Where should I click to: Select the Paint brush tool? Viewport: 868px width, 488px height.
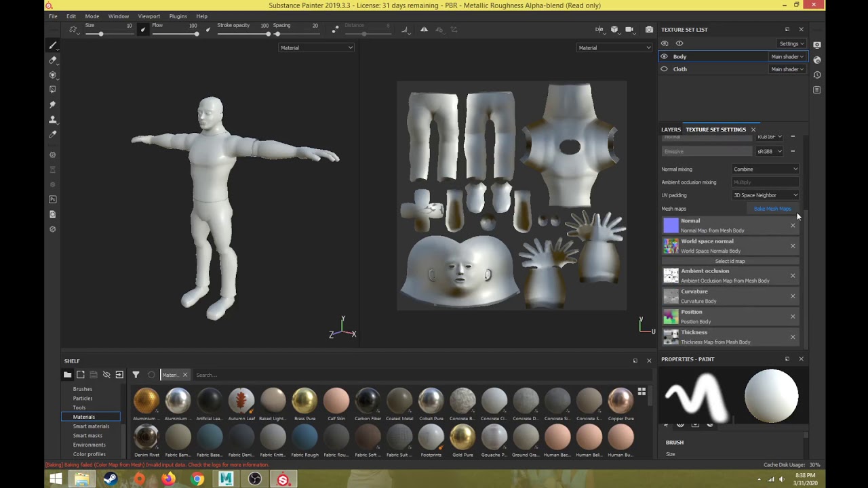52,45
